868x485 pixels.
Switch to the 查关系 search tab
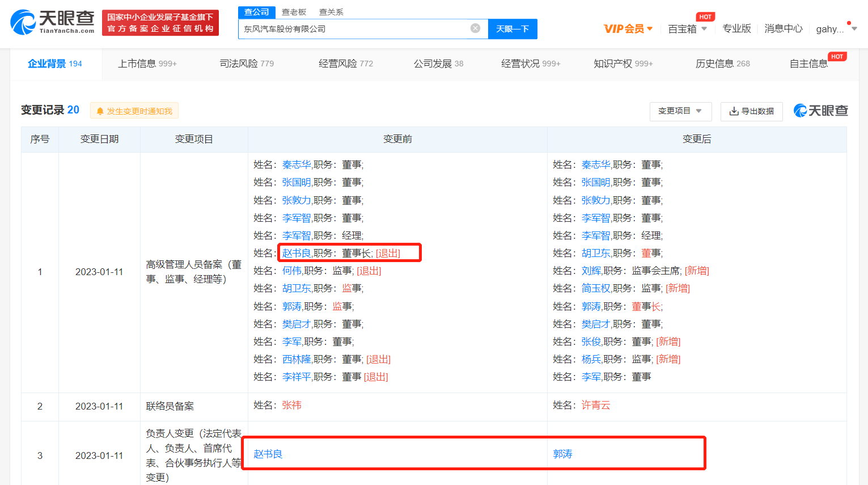click(x=331, y=12)
